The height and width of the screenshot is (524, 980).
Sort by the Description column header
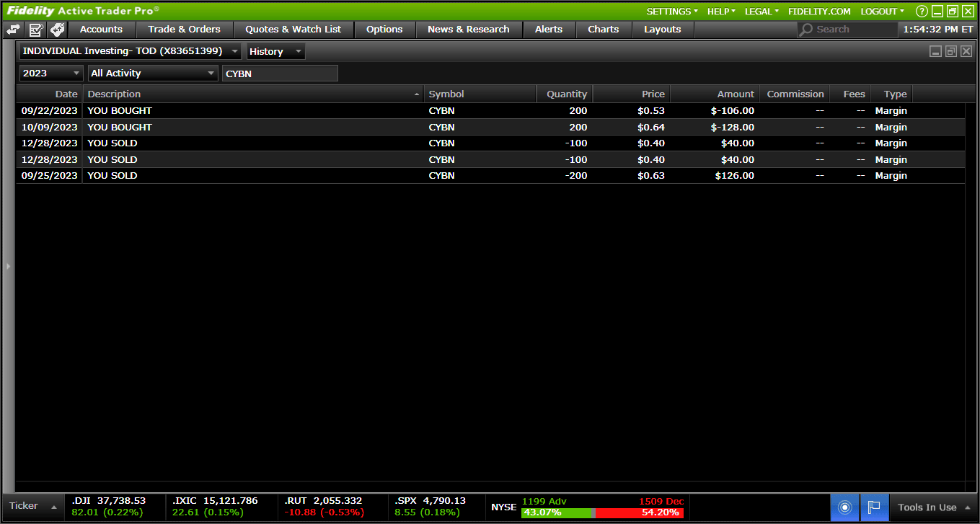254,94
